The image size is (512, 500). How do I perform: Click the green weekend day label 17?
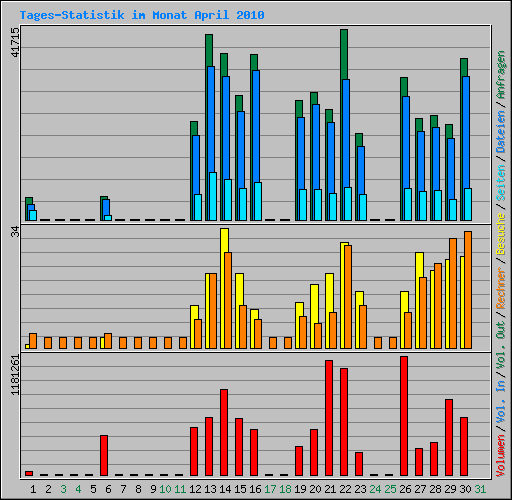pos(270,489)
